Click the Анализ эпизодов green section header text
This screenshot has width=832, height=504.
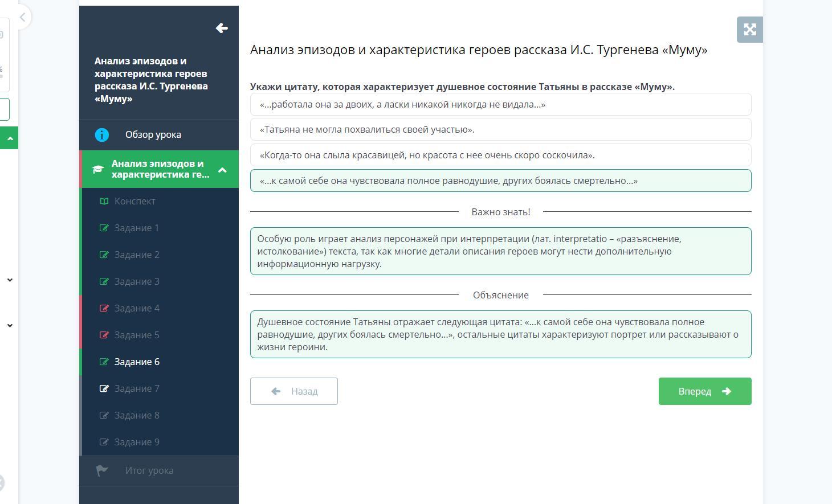161,169
